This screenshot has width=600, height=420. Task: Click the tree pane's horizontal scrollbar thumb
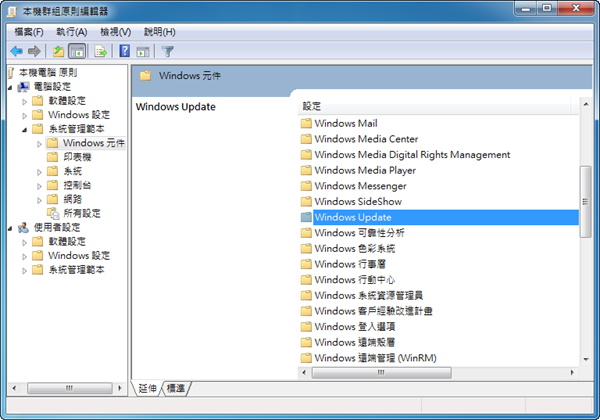coord(70,388)
